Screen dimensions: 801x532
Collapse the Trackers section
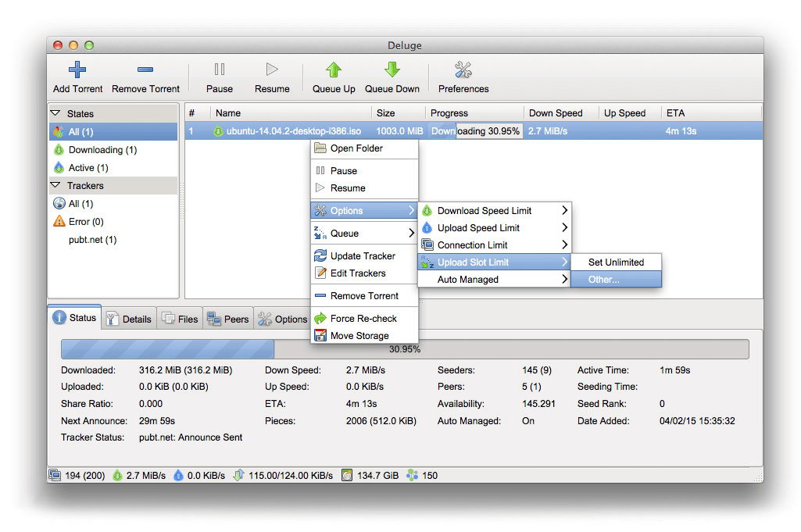tap(55, 185)
